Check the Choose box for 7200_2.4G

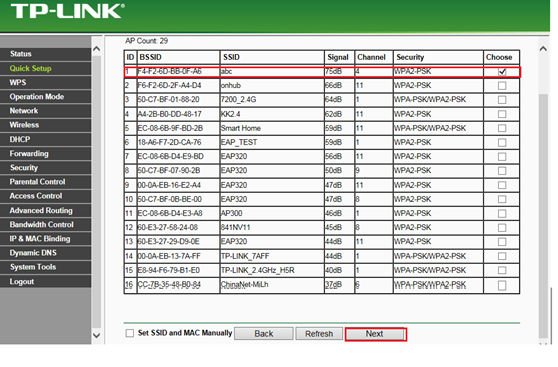coord(502,100)
